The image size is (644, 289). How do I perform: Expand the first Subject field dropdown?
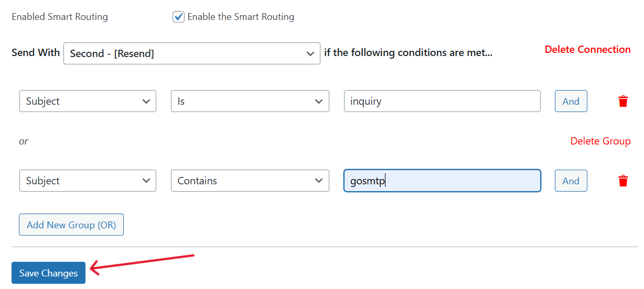point(88,102)
